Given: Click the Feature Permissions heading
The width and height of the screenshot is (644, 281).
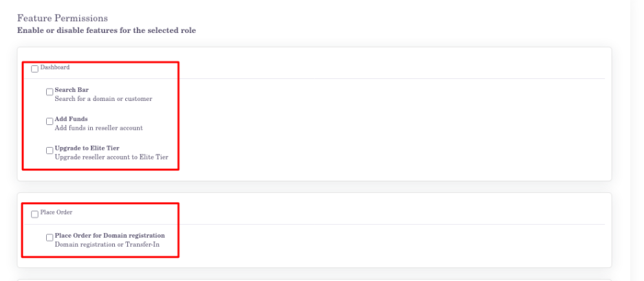Looking at the screenshot, I should point(63,18).
